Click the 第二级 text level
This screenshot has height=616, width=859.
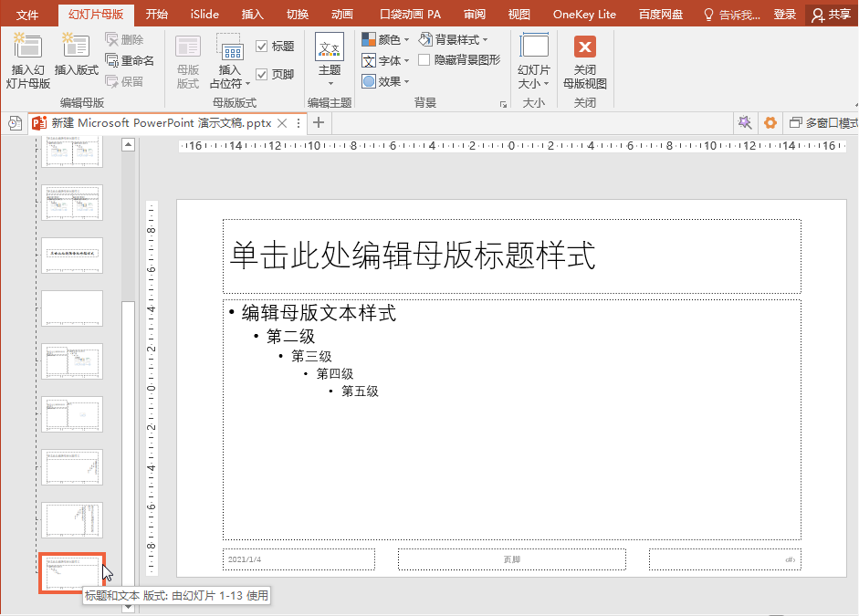click(290, 336)
